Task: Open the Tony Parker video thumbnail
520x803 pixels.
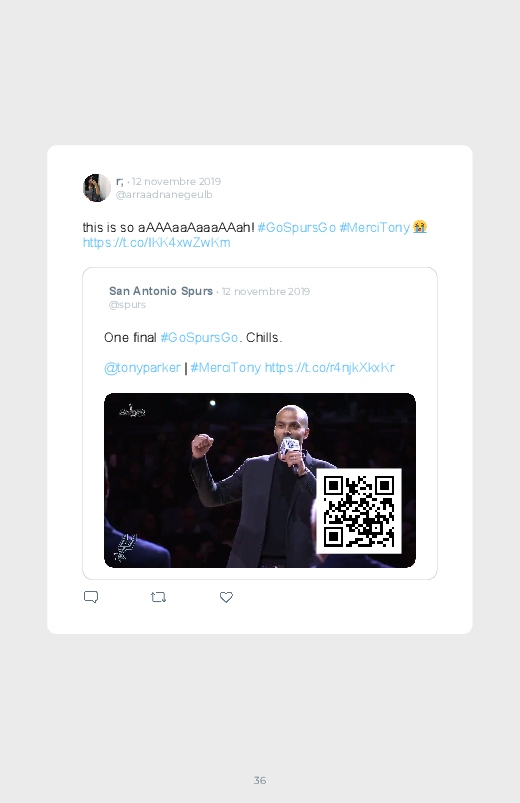Action: (x=260, y=480)
